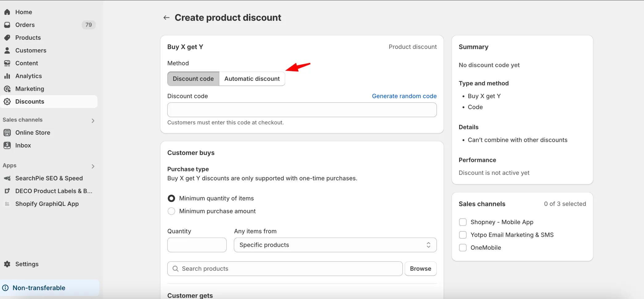The image size is (644, 299).
Task: Click the Non-transferable banner
Action: coord(49,288)
